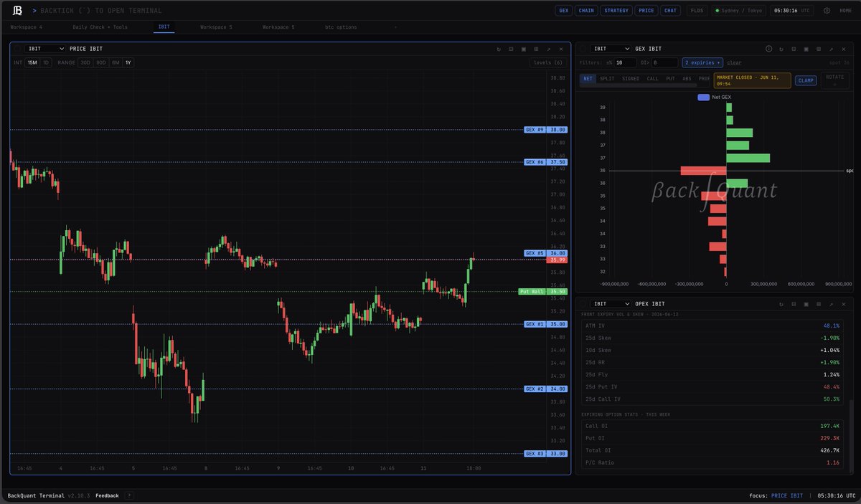This screenshot has width=861, height=504.
Task: Set chart range to 30D
Action: click(85, 62)
